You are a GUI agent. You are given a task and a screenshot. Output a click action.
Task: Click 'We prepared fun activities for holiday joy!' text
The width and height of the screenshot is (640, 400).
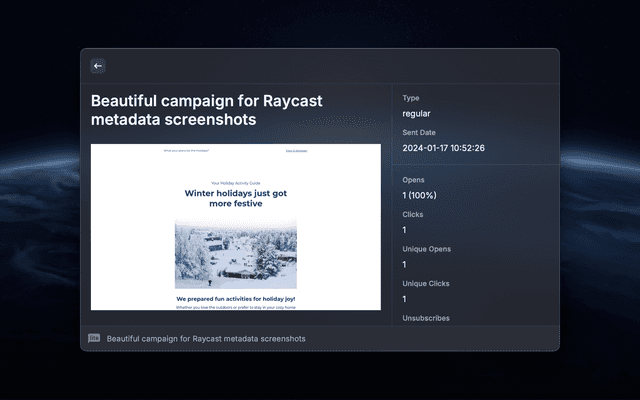click(x=236, y=298)
